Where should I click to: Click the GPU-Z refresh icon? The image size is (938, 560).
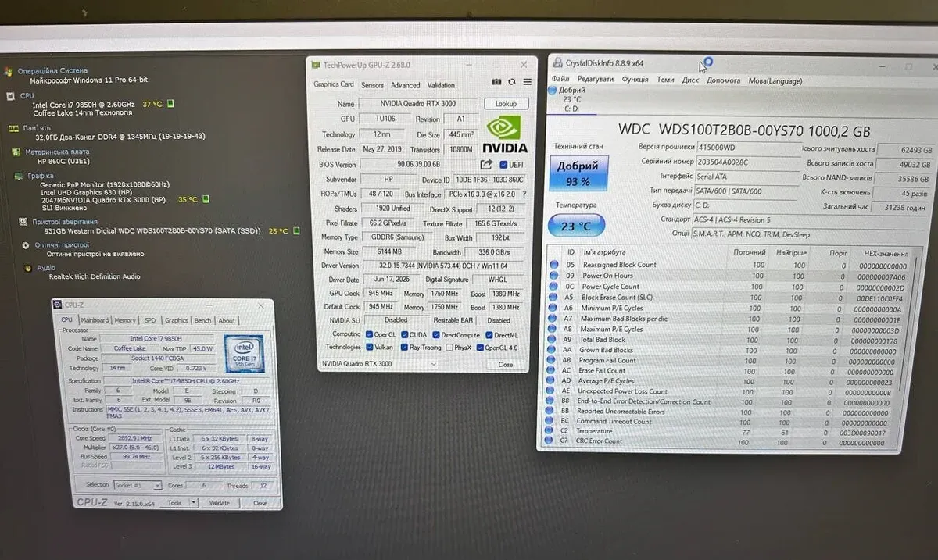[x=512, y=82]
